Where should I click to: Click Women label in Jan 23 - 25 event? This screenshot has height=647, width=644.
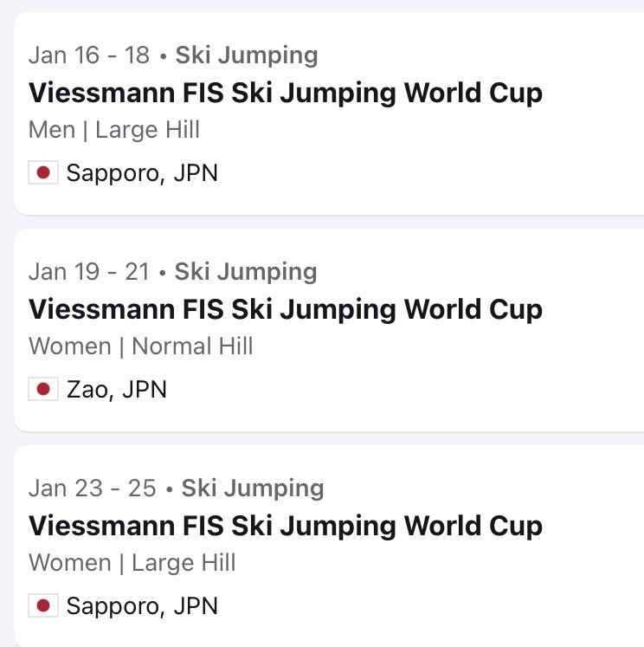point(70,563)
